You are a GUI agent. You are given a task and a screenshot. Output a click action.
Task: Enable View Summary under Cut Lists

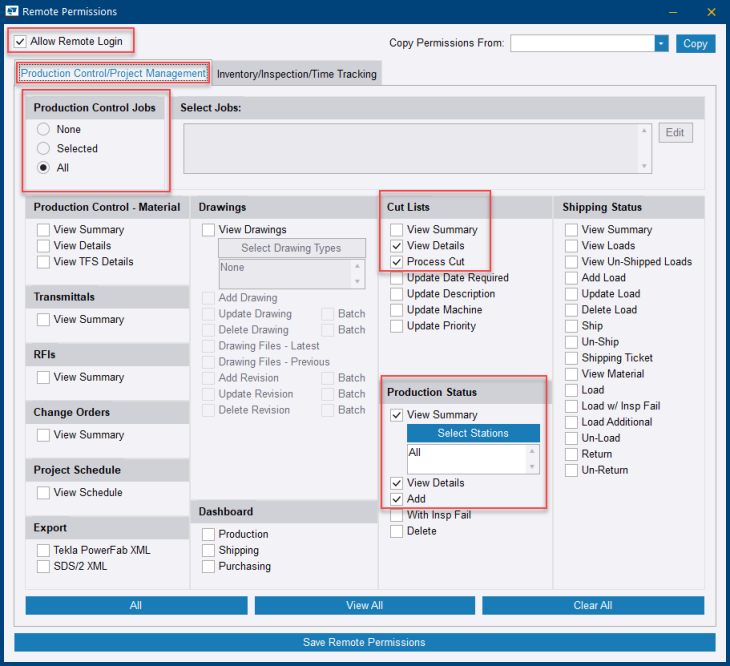pyautogui.click(x=397, y=230)
